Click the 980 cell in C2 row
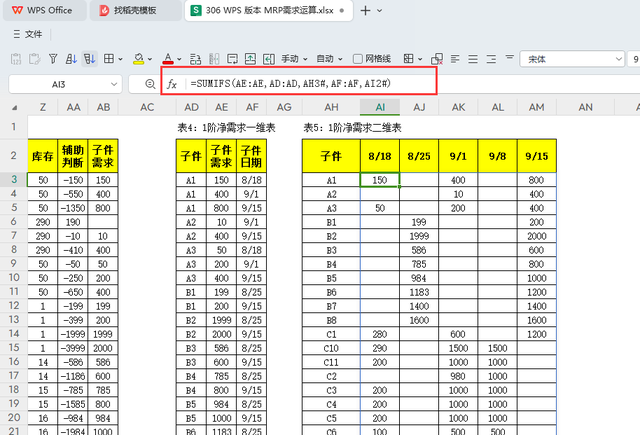This screenshot has width=640, height=435. pyautogui.click(x=458, y=376)
